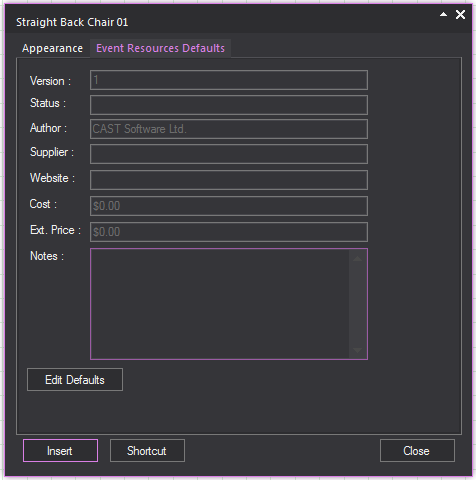The height and width of the screenshot is (480, 476).
Task: Click the dialog title Straight Back Chair 01
Action: pos(72,22)
